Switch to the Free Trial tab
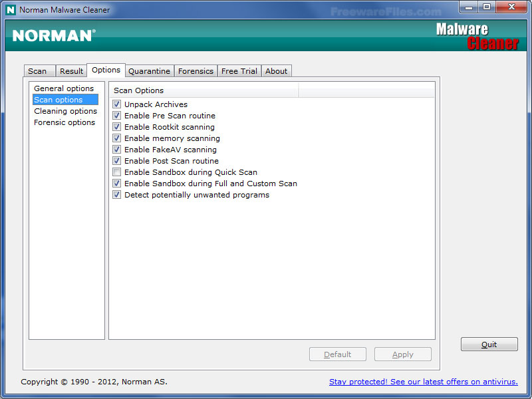Image resolution: width=532 pixels, height=399 pixels. [239, 71]
